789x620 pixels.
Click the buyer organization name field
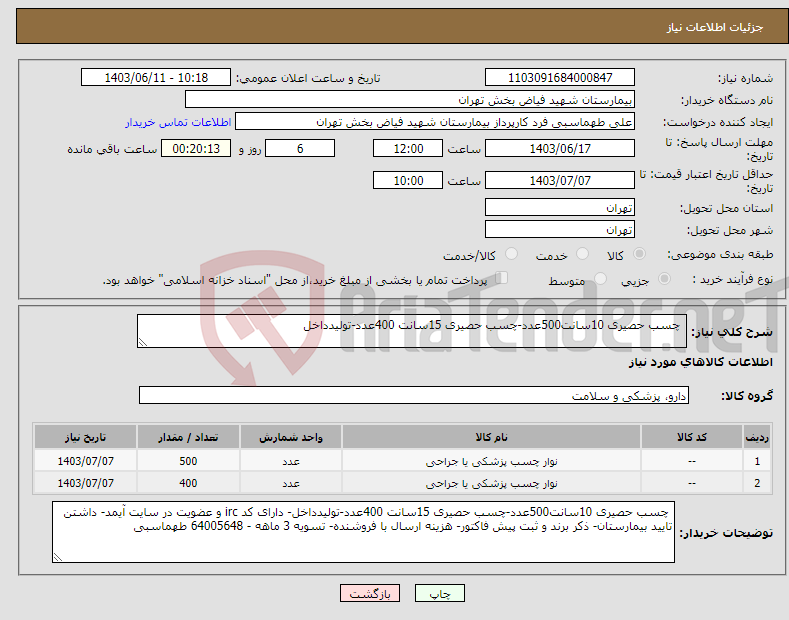(410, 100)
